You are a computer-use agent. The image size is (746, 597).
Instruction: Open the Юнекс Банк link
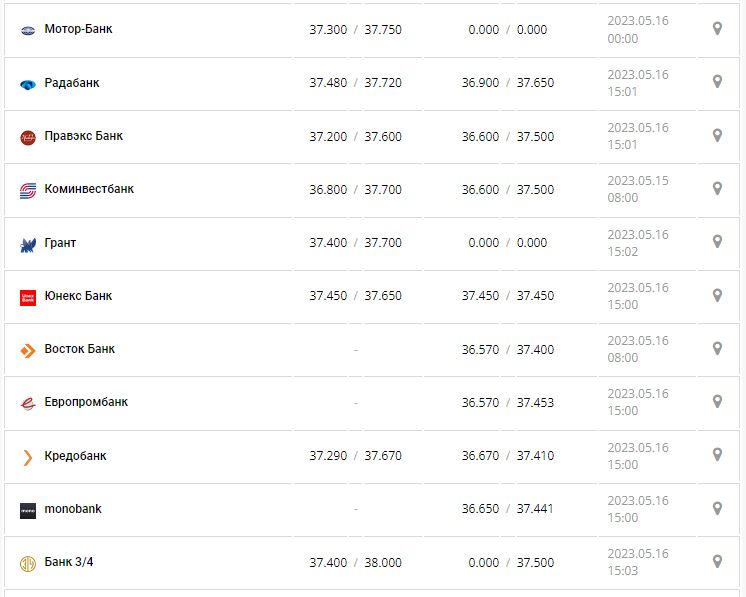coord(78,296)
